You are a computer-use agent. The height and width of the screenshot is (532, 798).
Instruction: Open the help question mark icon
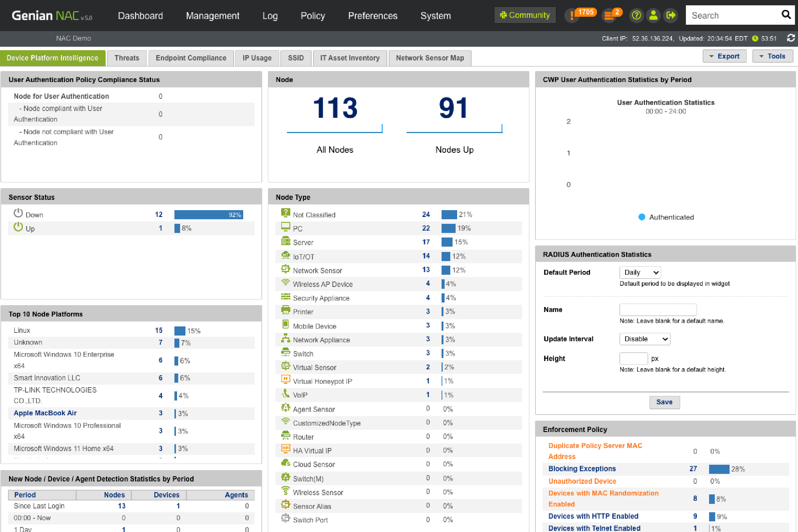click(636, 16)
